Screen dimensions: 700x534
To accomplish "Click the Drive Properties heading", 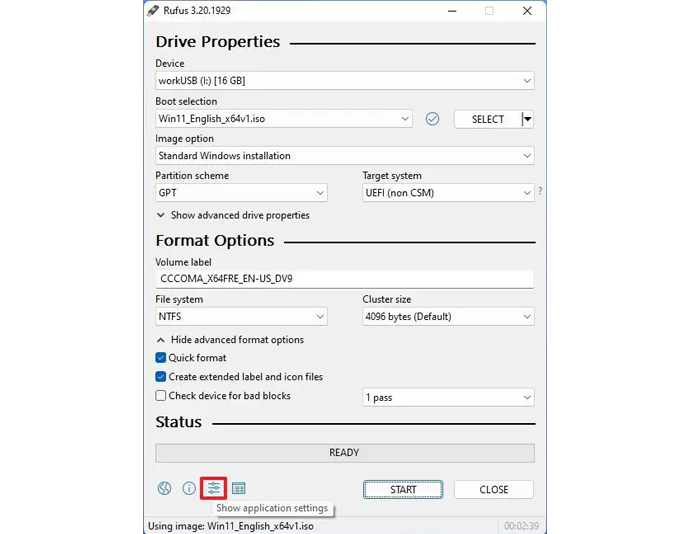I will click(x=218, y=42).
